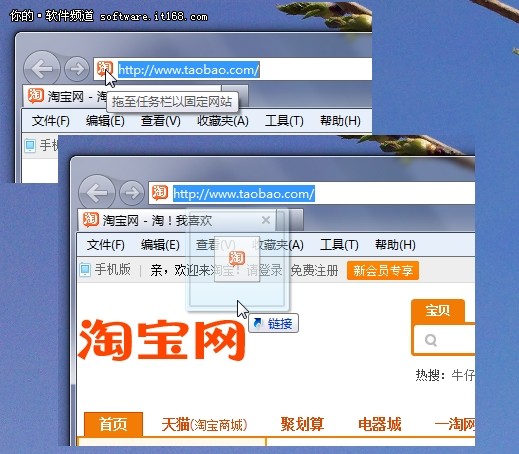Screen dimensions: 519x454
Task: Open 文件(F) menu in upper window
Action: 51,121
